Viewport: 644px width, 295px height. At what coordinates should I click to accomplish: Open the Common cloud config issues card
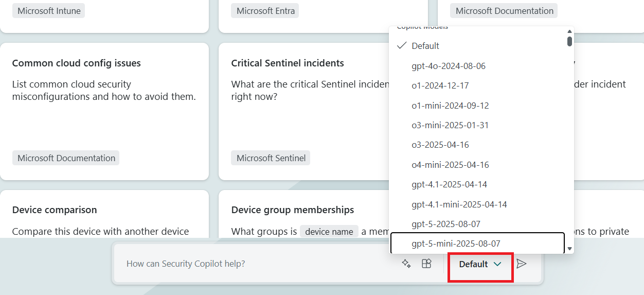[x=104, y=111]
